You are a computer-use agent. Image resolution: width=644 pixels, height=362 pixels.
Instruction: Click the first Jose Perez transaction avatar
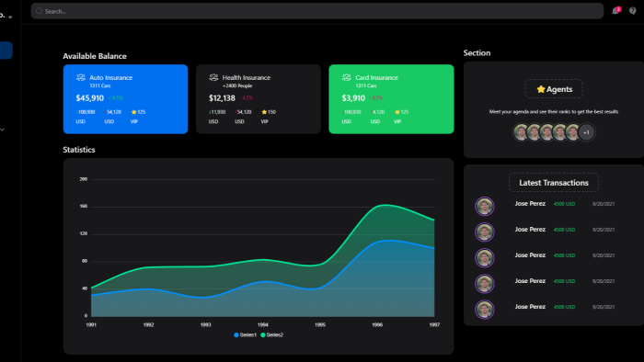coord(485,206)
